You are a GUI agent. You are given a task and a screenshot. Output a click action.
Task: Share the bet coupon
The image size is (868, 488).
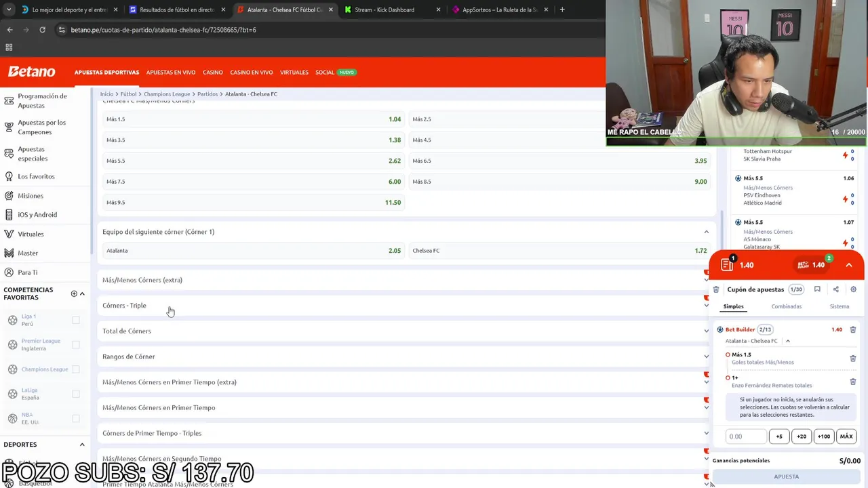pos(835,289)
